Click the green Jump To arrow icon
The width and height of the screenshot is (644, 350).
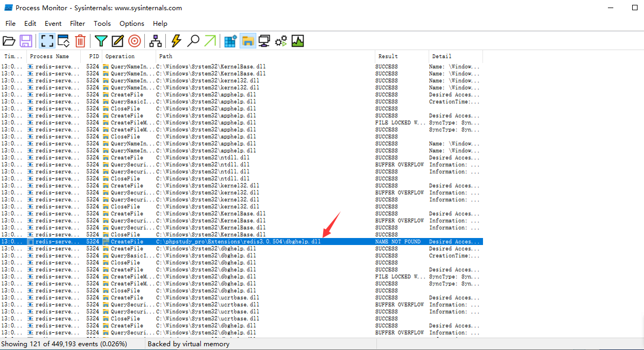point(210,41)
